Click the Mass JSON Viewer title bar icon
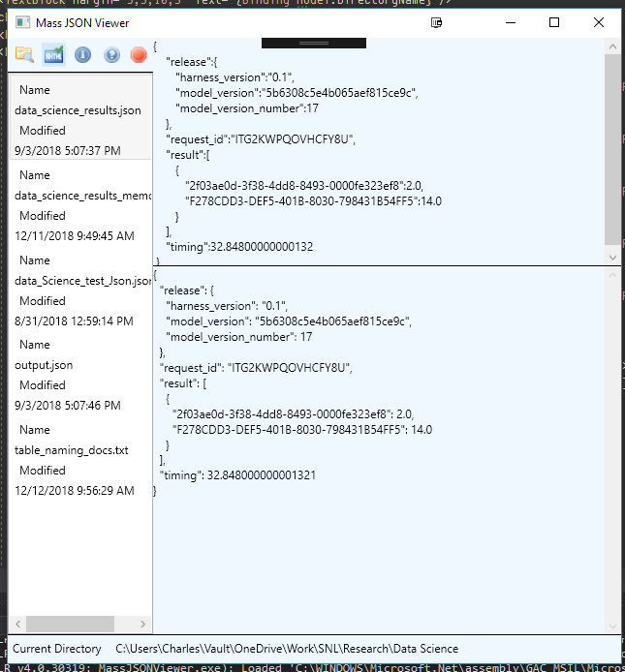625x672 pixels. tap(22, 22)
